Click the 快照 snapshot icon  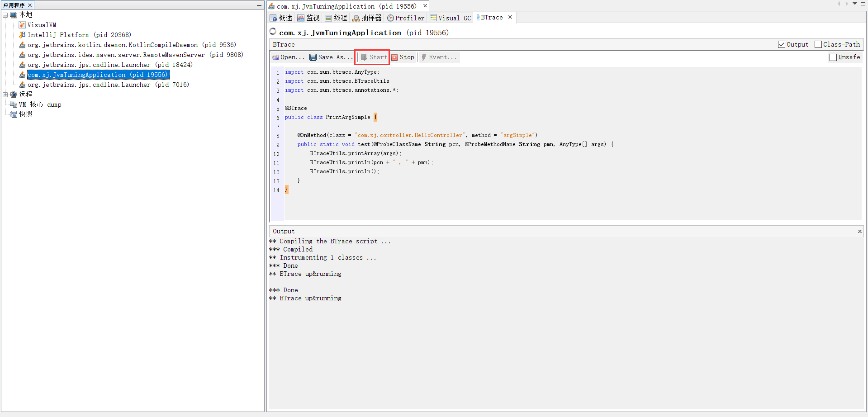[14, 114]
